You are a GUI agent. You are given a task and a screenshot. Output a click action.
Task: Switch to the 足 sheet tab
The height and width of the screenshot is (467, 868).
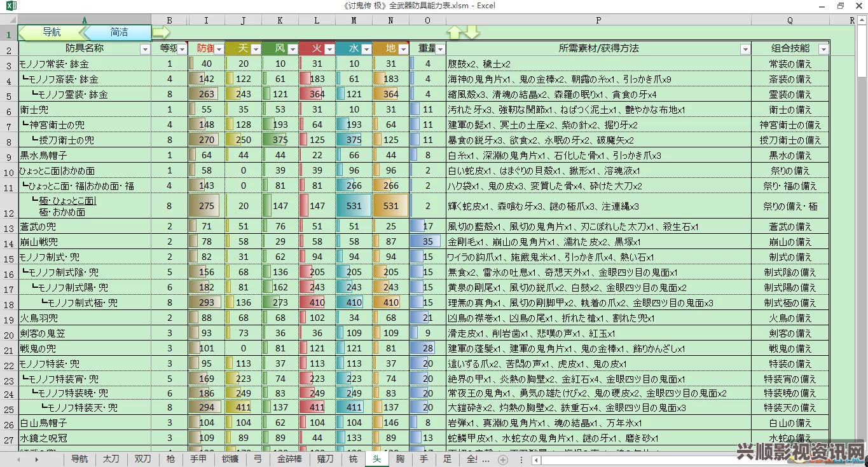[447, 459]
